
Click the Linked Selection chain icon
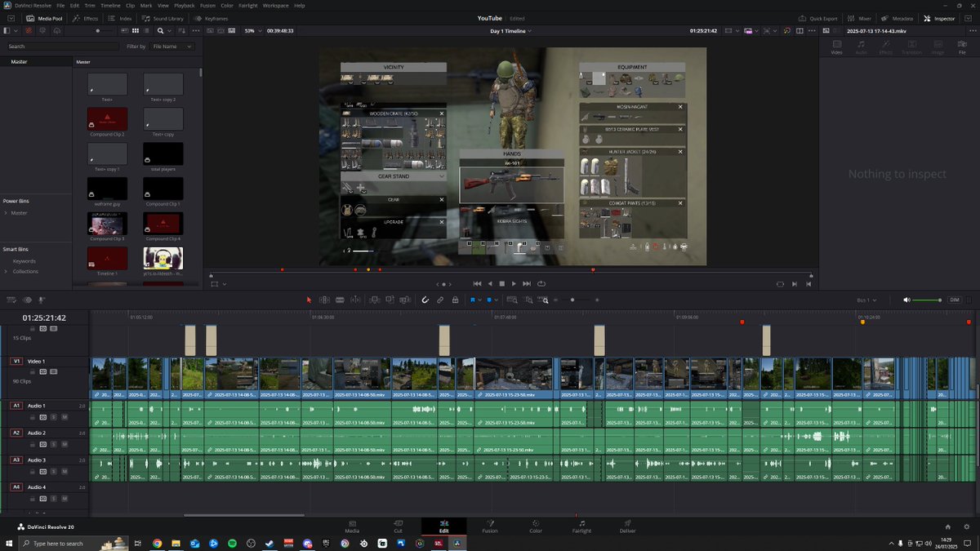pos(440,300)
